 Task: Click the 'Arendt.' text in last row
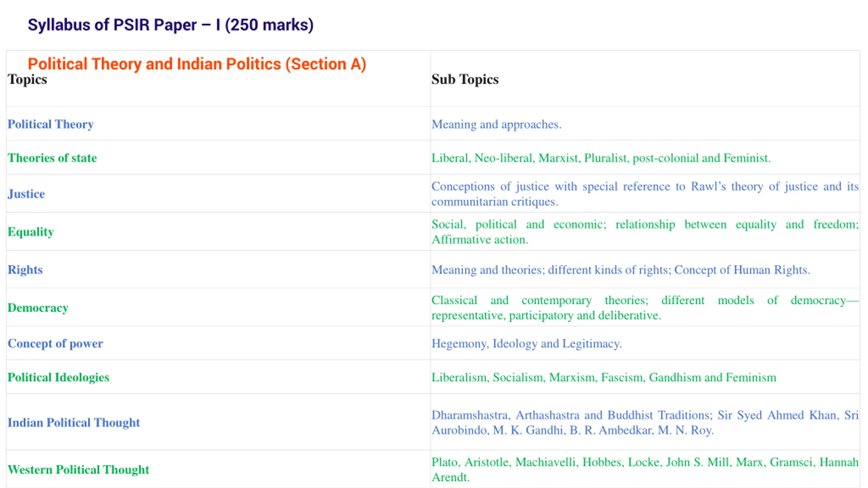tap(451, 477)
